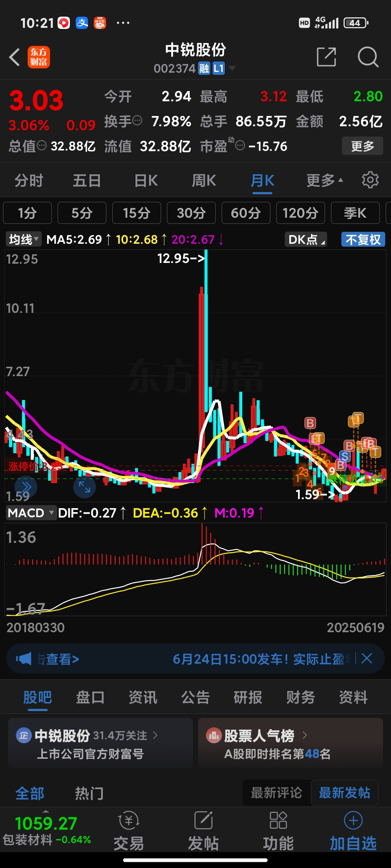Tap the highest T signal marker
This screenshot has height=868, width=391.
(x=358, y=418)
